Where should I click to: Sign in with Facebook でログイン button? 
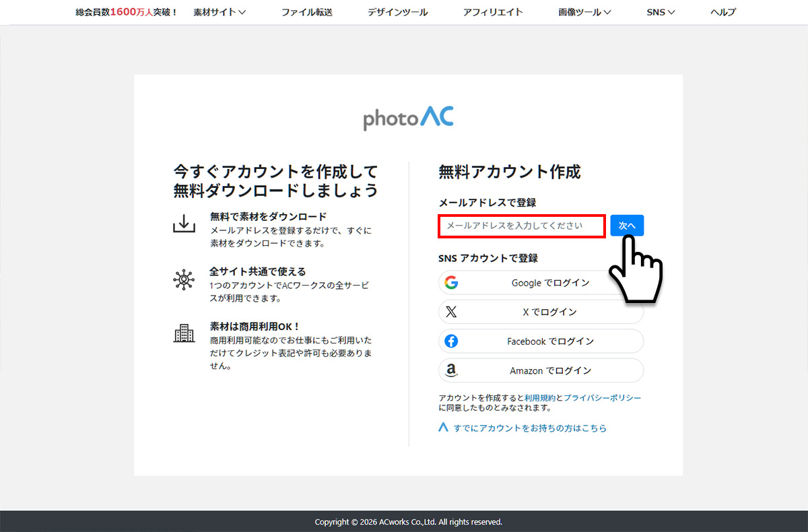coord(541,341)
